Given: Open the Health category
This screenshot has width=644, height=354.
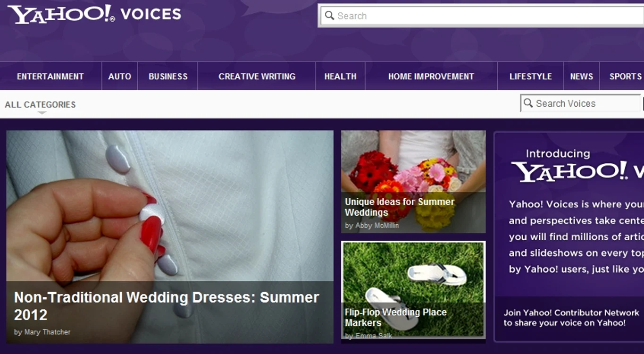Looking at the screenshot, I should [x=340, y=76].
